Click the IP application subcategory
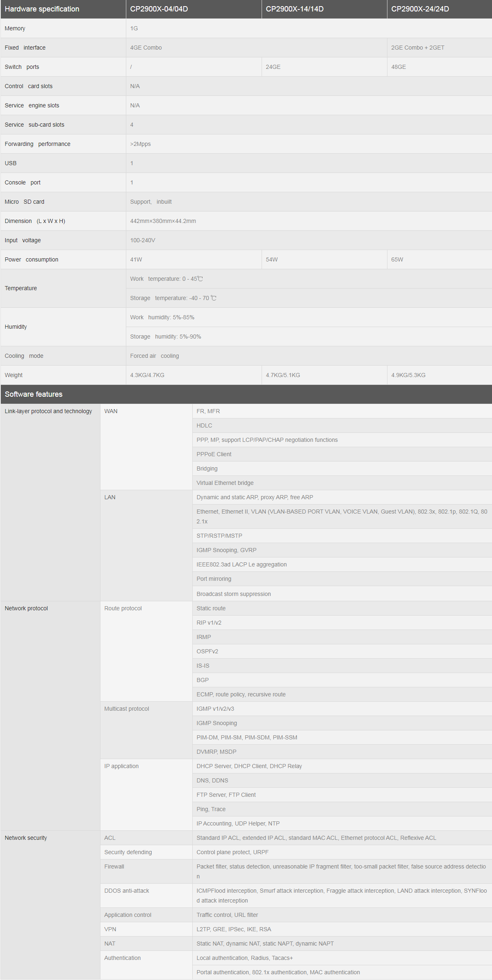Image resolution: width=492 pixels, height=980 pixels. click(146, 795)
